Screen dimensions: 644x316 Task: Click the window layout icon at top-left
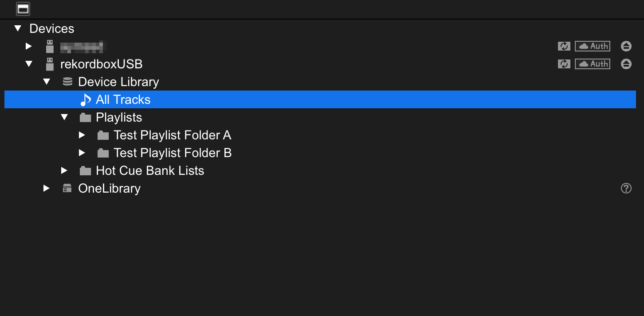pyautogui.click(x=23, y=8)
